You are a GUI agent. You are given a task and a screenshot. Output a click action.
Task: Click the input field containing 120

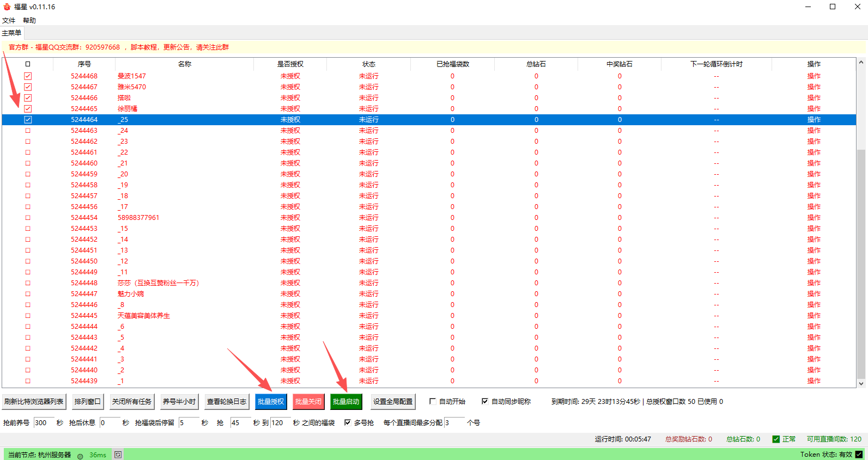tap(281, 423)
